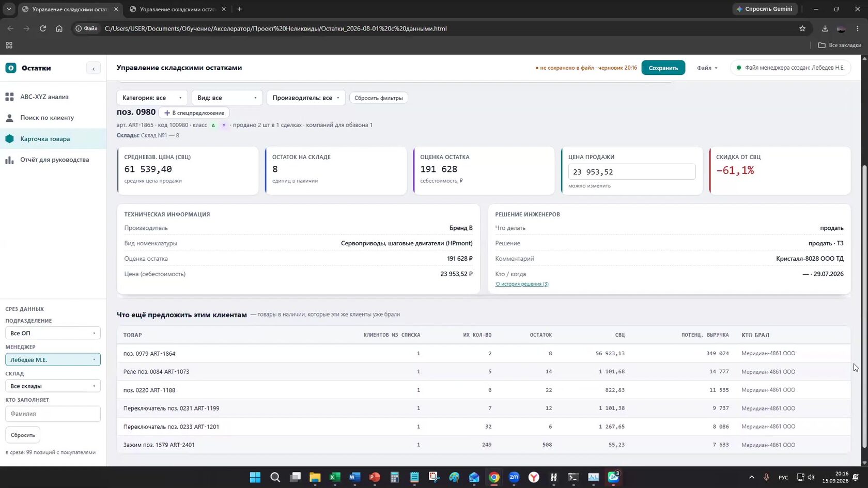Viewport: 868px width, 488px height.
Task: Click the Сбросить button in sidebar
Action: (23, 435)
